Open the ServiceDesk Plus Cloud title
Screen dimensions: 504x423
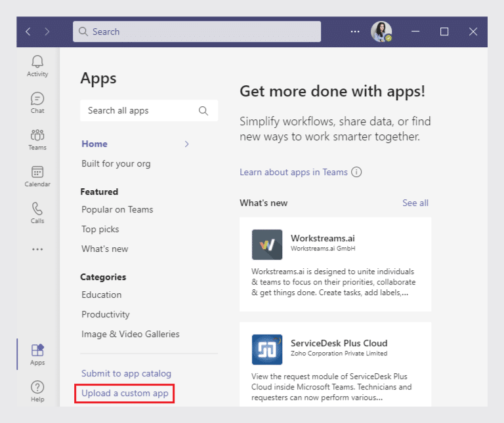tap(339, 344)
